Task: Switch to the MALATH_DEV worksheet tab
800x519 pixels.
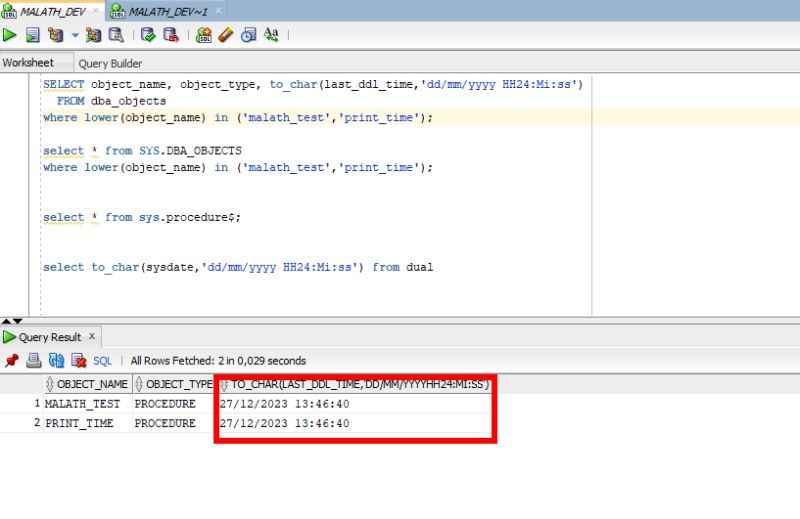Action: [52, 11]
